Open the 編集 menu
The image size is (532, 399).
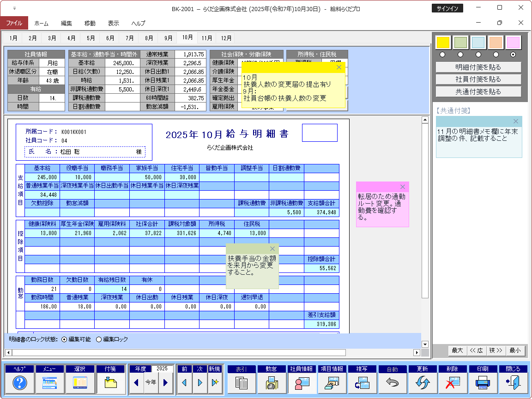pos(66,23)
